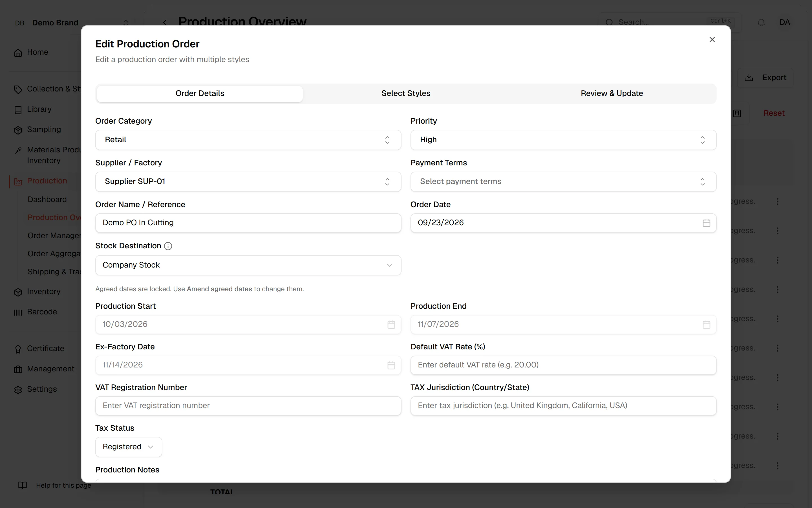812x508 pixels.
Task: Click the Order Date field showing 09/23/2026
Action: coord(563,223)
